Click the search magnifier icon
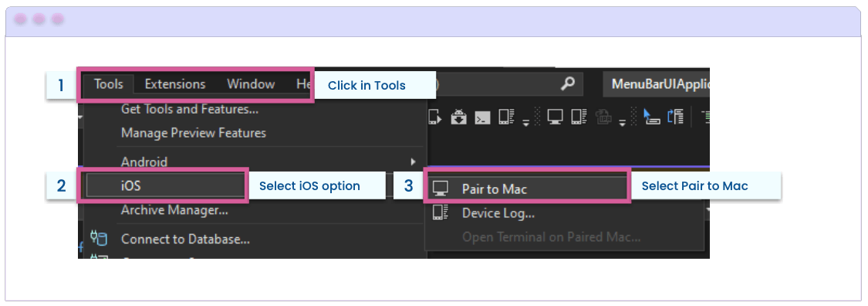Viewport: 868px width, 306px height. click(x=567, y=83)
